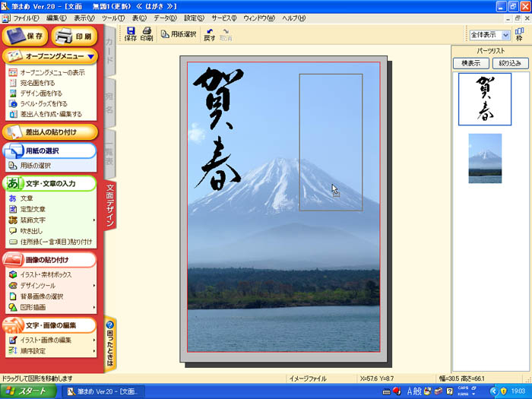This screenshot has height=399, width=532.
Task: Expand the デザインツール submenu
Action: pos(44,286)
